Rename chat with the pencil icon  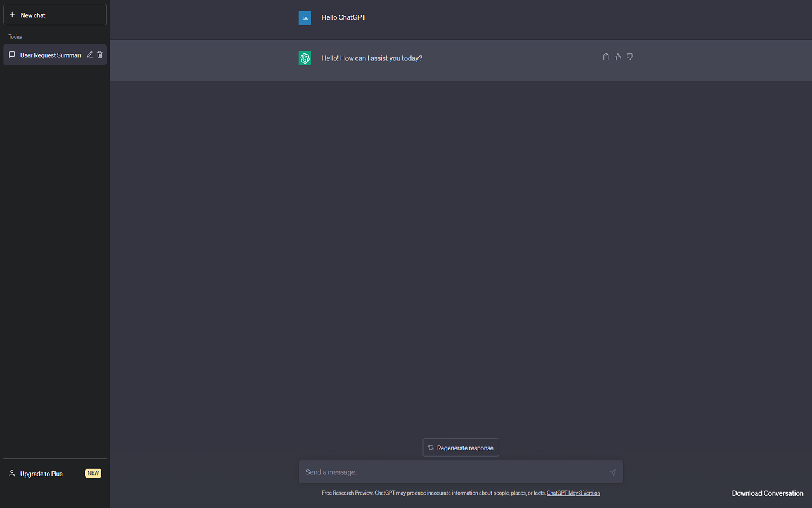(89, 55)
